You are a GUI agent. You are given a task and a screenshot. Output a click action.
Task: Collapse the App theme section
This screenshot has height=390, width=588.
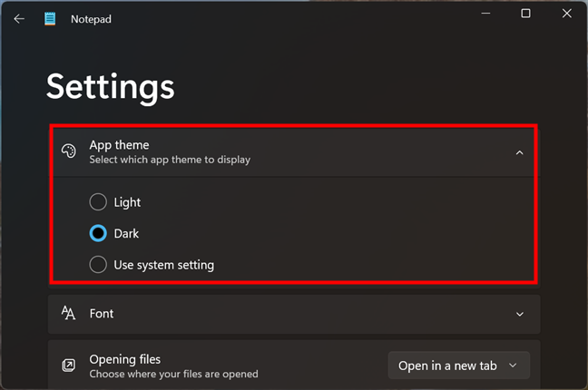(x=519, y=152)
